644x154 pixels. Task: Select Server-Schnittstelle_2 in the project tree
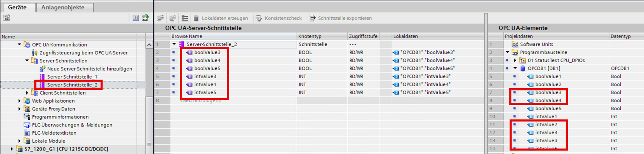72,85
